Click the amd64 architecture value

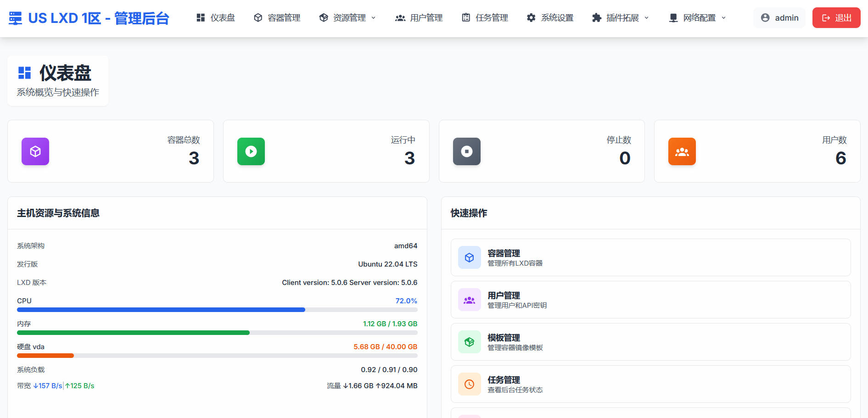406,246
